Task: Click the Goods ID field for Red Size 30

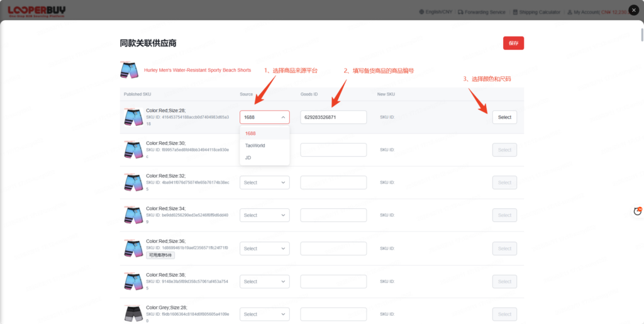Action: click(333, 150)
